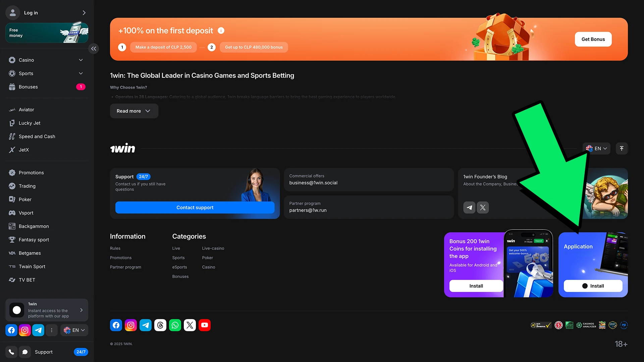Click Make a deposit of CLP 2,500 step
Image resolution: width=644 pixels, height=362 pixels.
[x=163, y=47]
